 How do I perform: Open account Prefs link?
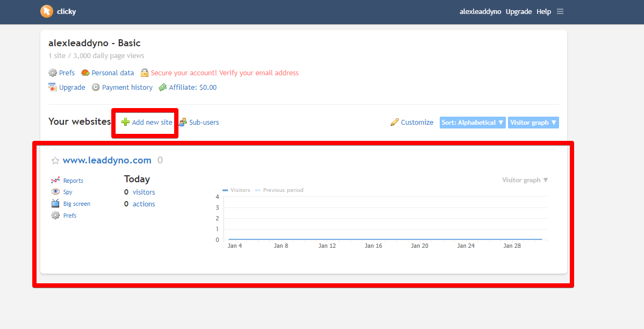(67, 73)
